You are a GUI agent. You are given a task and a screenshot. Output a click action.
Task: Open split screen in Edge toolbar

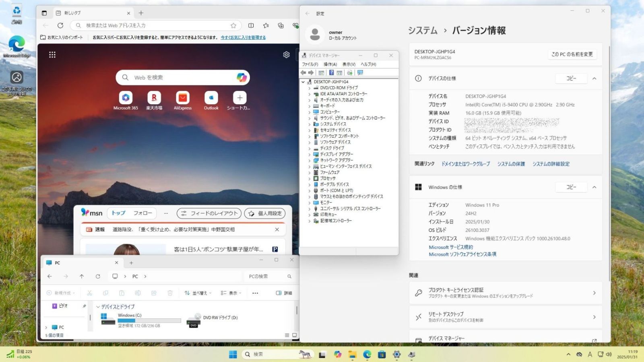(x=251, y=25)
